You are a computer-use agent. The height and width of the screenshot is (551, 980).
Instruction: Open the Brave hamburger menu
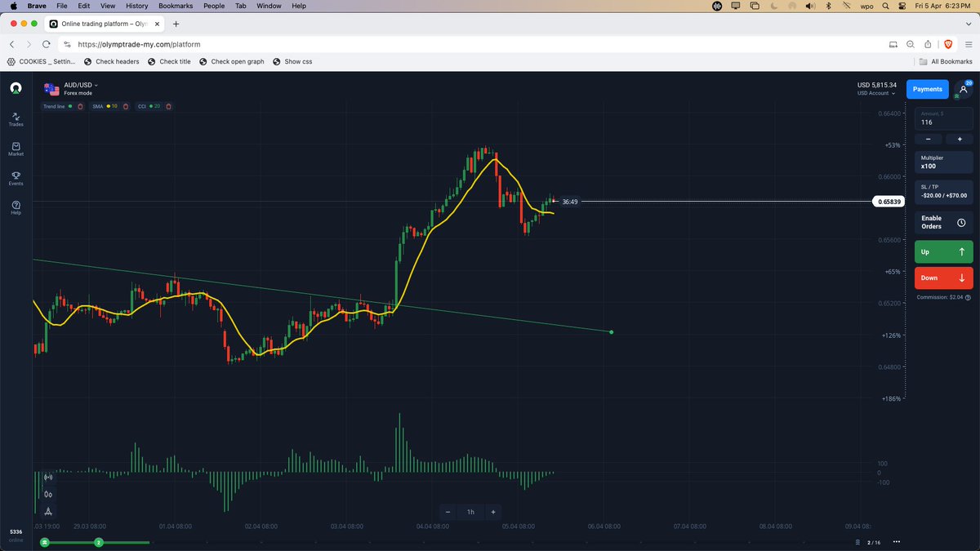967,44
